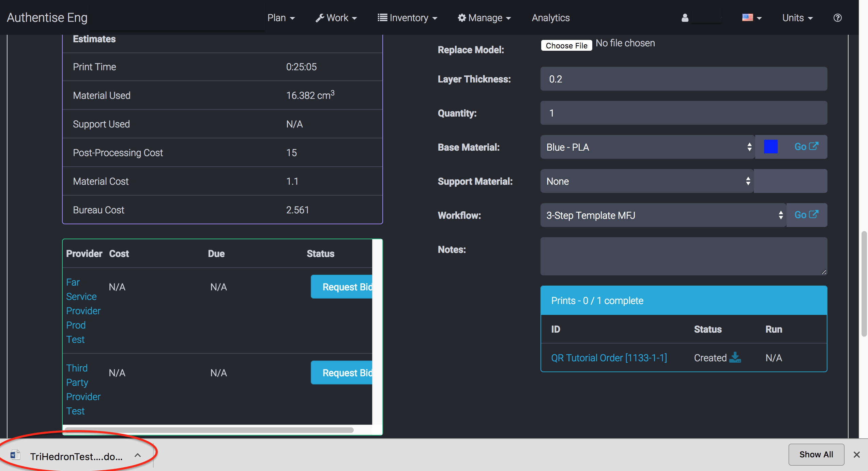Click Go external link beside Workflow
Viewport: 868px width, 471px height.
pyautogui.click(x=806, y=215)
